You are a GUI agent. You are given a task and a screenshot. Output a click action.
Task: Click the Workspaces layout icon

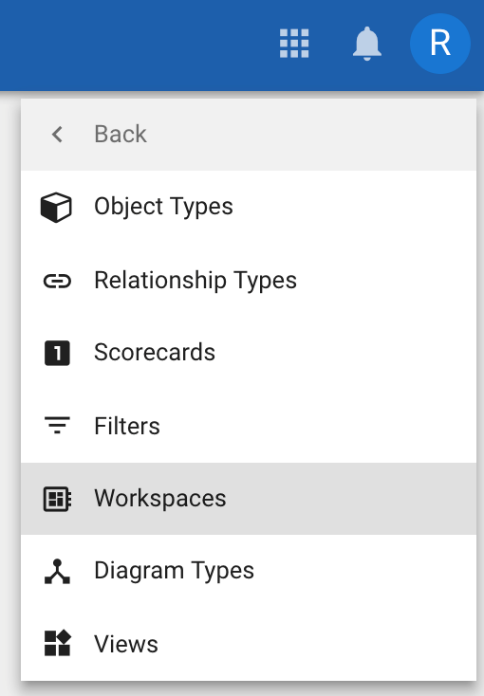(57, 499)
